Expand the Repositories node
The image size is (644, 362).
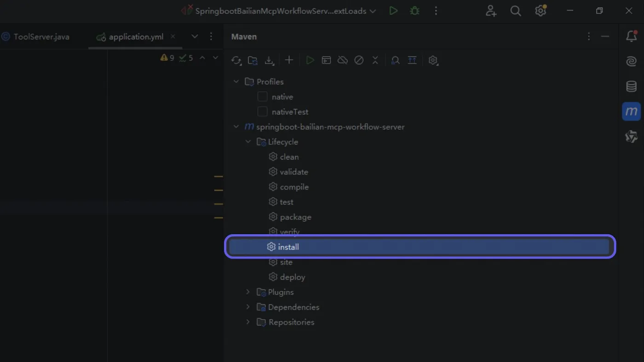(248, 322)
